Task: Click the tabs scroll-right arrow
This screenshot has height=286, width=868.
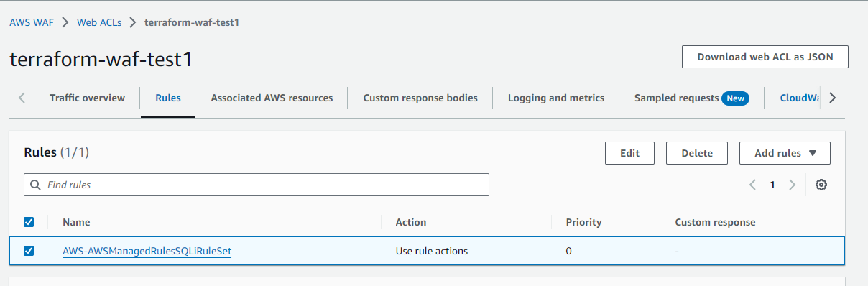Action: (832, 98)
